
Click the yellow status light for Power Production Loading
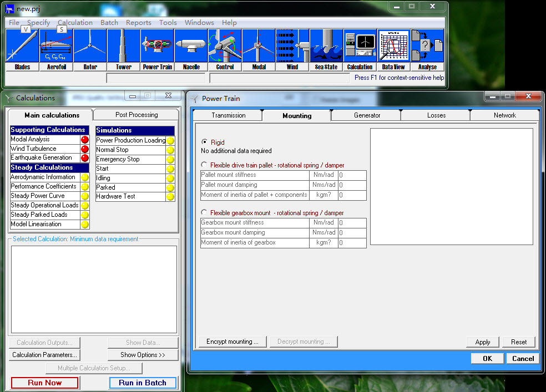(x=170, y=140)
